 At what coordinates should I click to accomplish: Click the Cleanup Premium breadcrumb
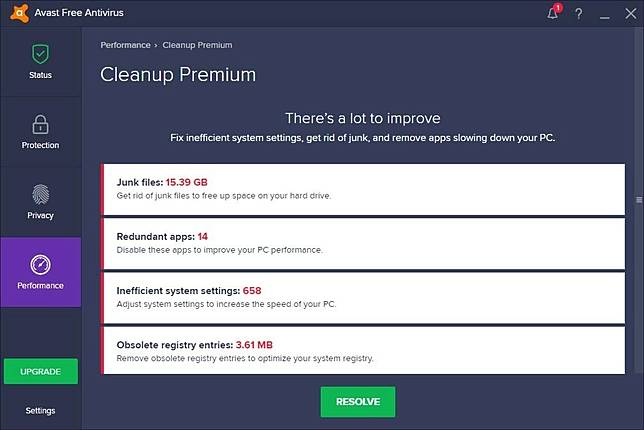pos(197,45)
